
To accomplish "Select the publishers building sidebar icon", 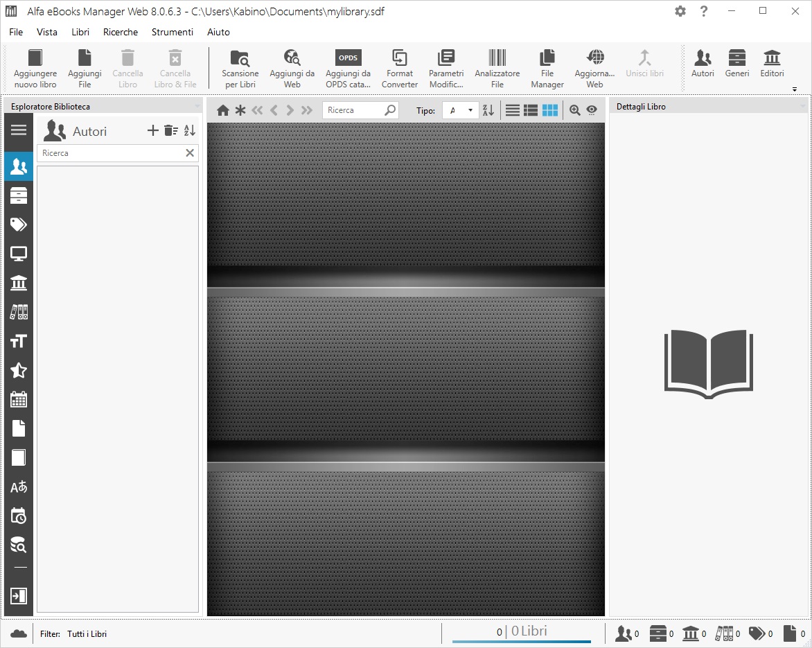I will point(19,283).
